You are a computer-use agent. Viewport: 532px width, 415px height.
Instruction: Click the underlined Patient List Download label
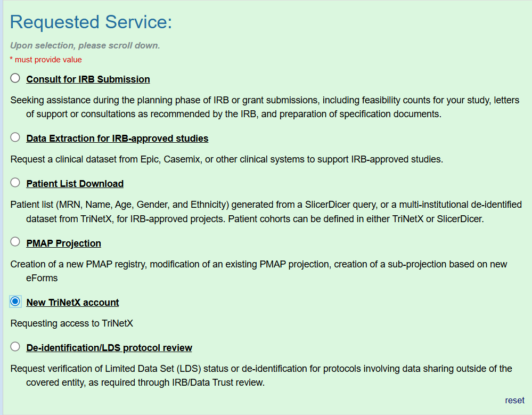pos(75,184)
